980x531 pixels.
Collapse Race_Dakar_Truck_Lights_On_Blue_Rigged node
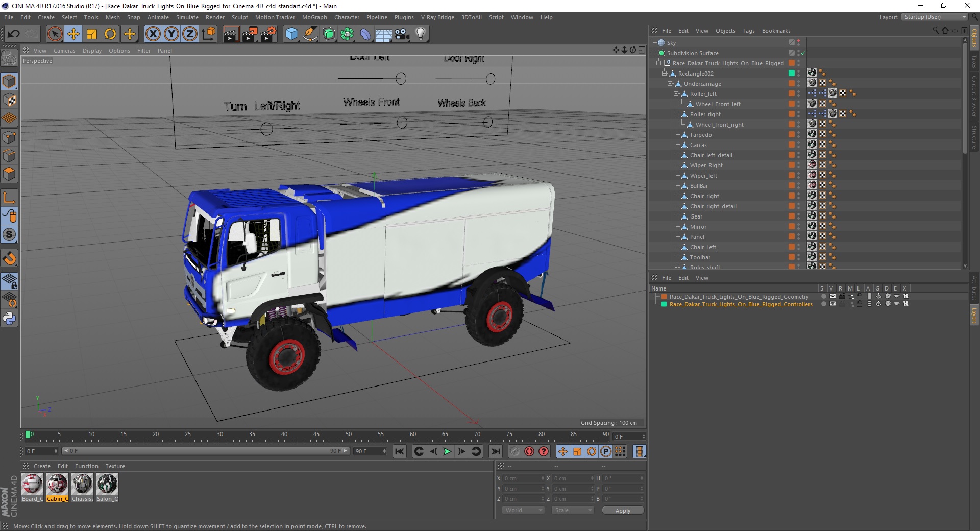[659, 63]
